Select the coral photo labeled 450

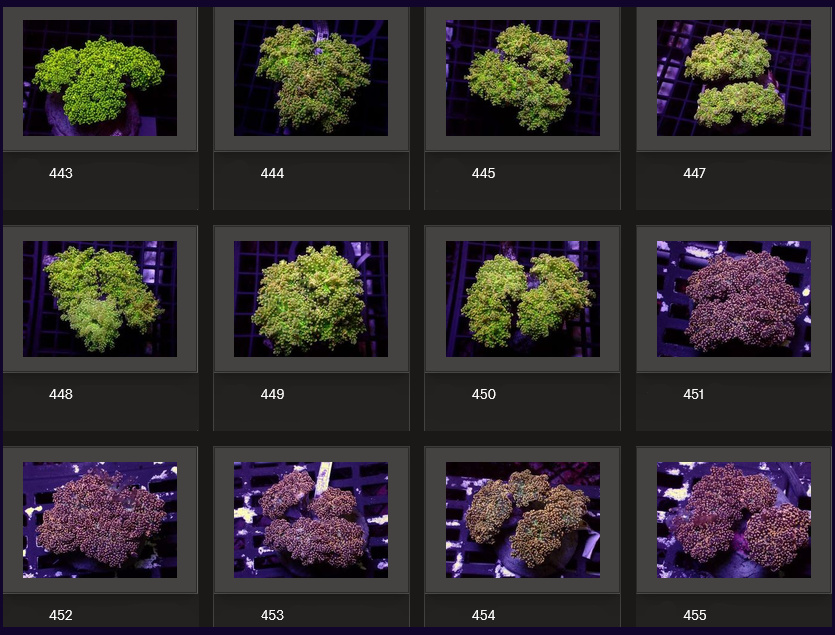[x=523, y=299]
